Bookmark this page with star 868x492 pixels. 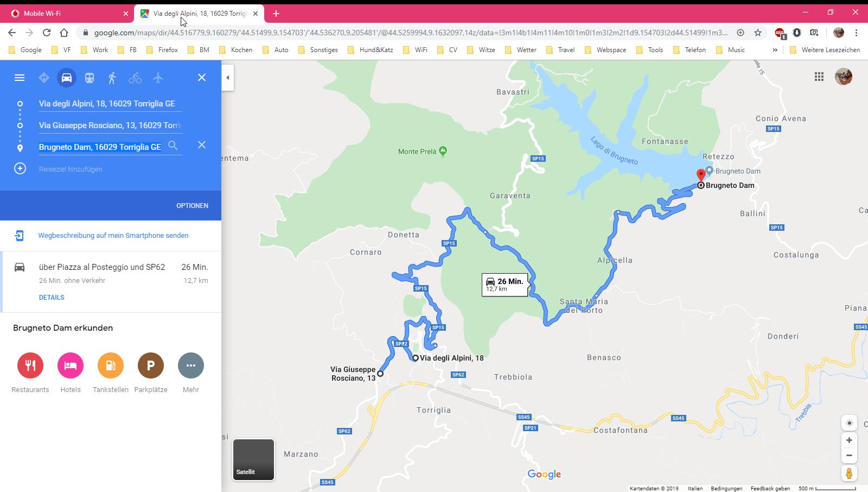758,33
